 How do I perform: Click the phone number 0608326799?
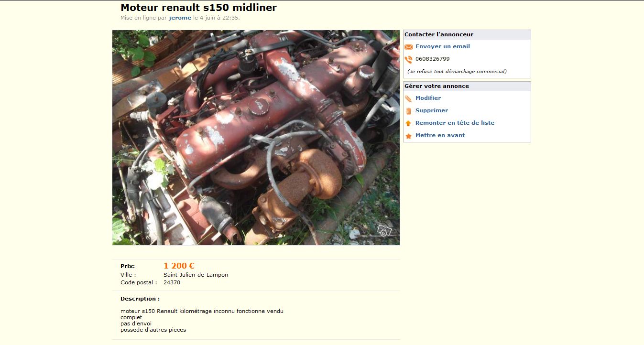[432, 59]
